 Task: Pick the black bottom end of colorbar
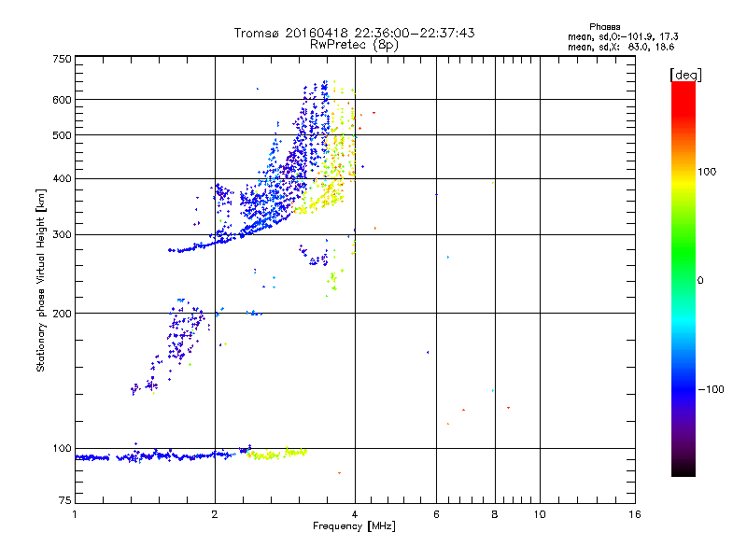[x=684, y=469]
